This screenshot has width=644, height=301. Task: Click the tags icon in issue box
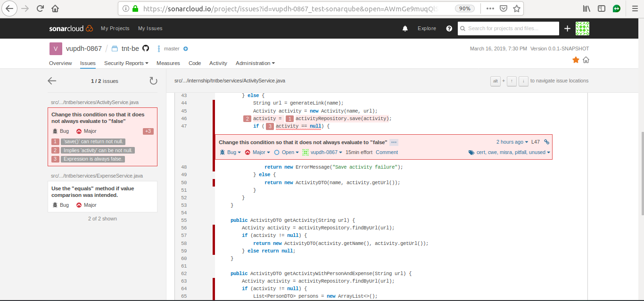coord(471,153)
